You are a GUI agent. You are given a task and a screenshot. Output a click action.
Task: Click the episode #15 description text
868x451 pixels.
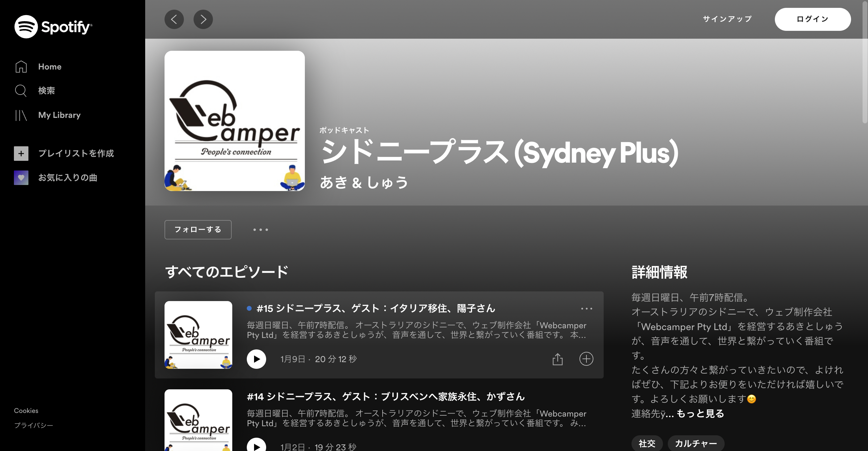[416, 330]
